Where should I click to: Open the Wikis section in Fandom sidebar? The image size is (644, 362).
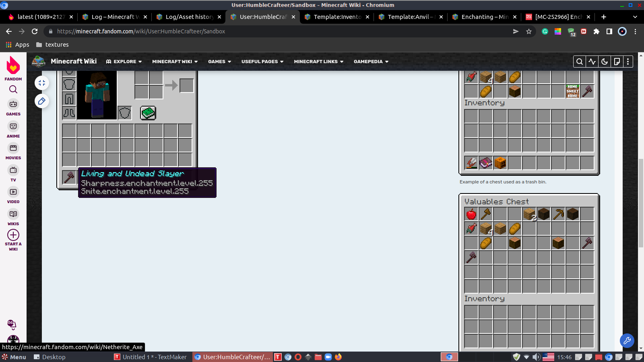[13, 218]
